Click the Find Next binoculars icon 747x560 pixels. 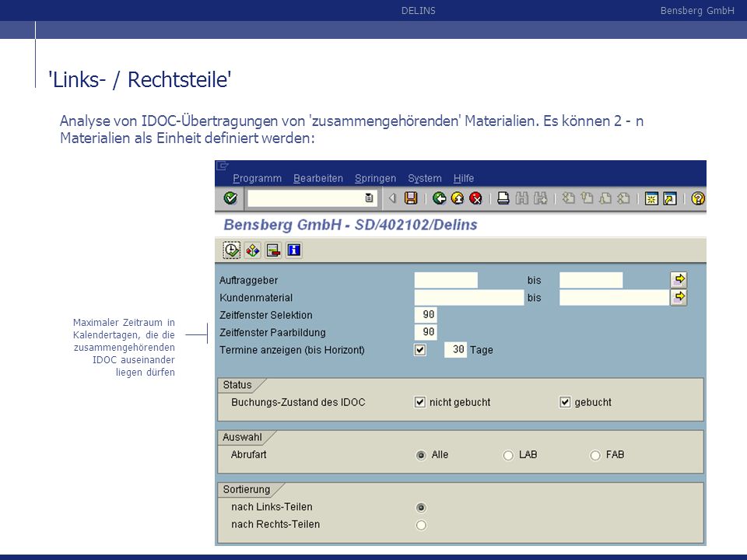click(540, 198)
